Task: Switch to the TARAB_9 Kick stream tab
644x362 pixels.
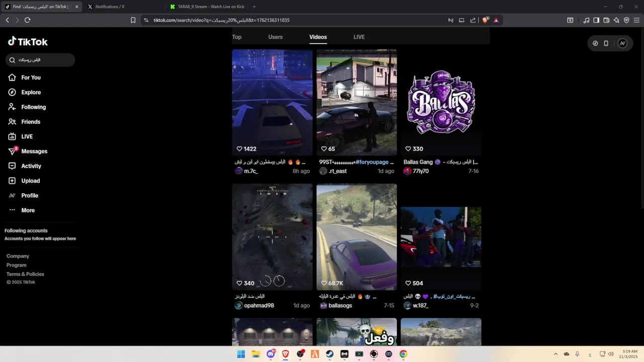Action: click(206, 7)
